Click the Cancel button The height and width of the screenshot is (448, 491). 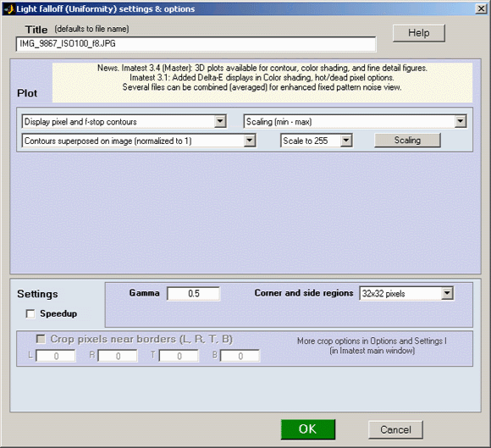tap(395, 430)
